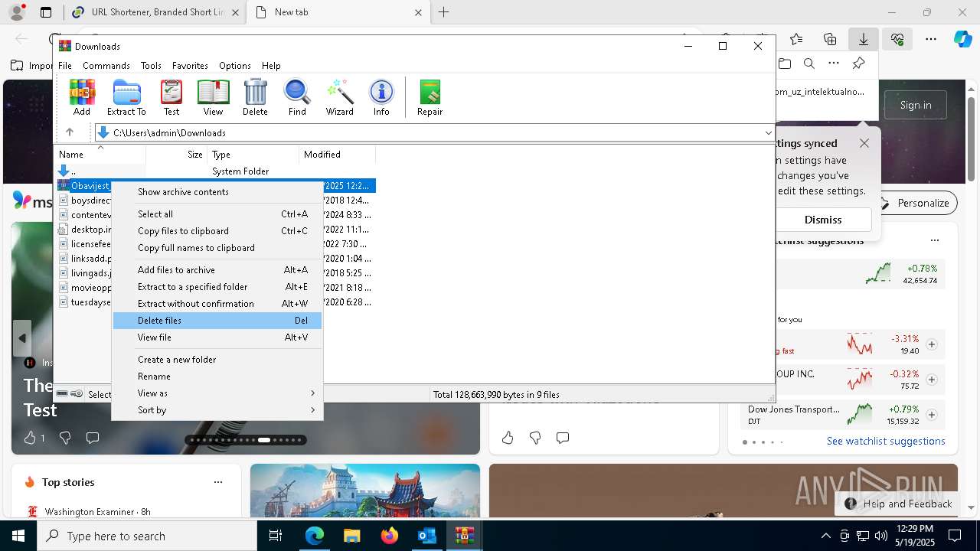Open the Help menu
This screenshot has width=980, height=551.
tap(271, 66)
